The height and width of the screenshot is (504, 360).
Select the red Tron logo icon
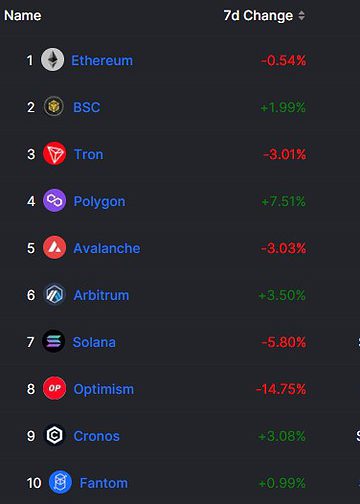(x=54, y=154)
